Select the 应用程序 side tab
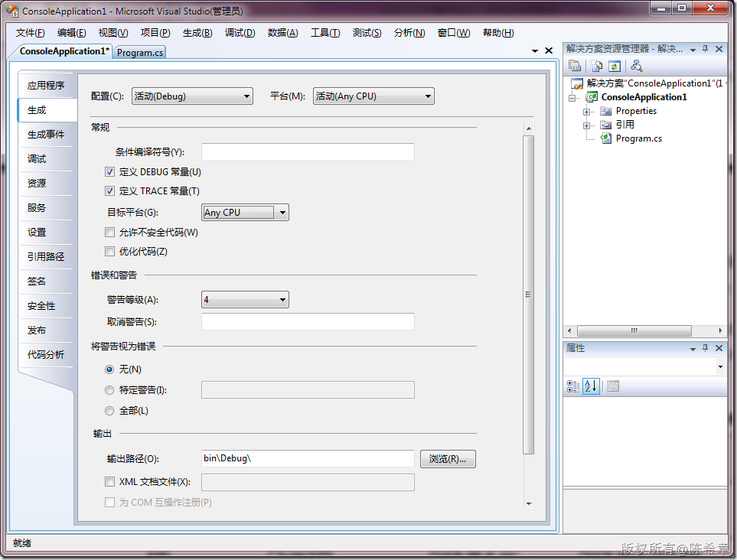The height and width of the screenshot is (560, 737). (46, 86)
